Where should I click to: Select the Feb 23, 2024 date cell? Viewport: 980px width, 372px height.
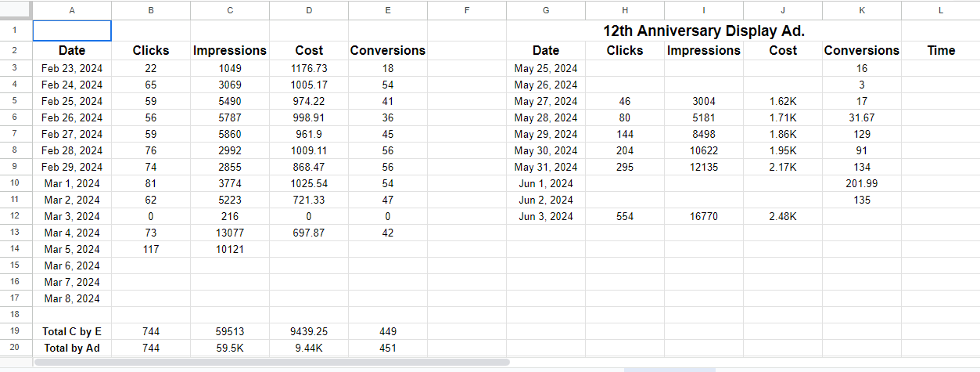[72, 68]
